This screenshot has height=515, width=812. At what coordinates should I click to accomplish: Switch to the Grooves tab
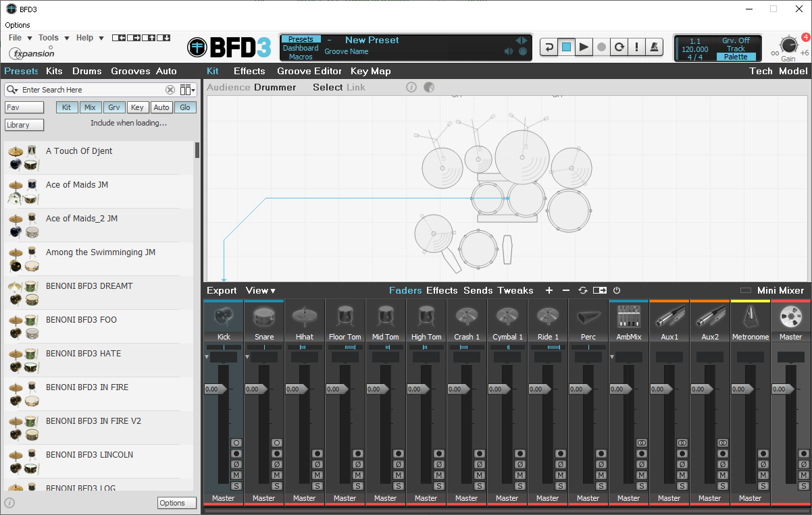(x=130, y=71)
